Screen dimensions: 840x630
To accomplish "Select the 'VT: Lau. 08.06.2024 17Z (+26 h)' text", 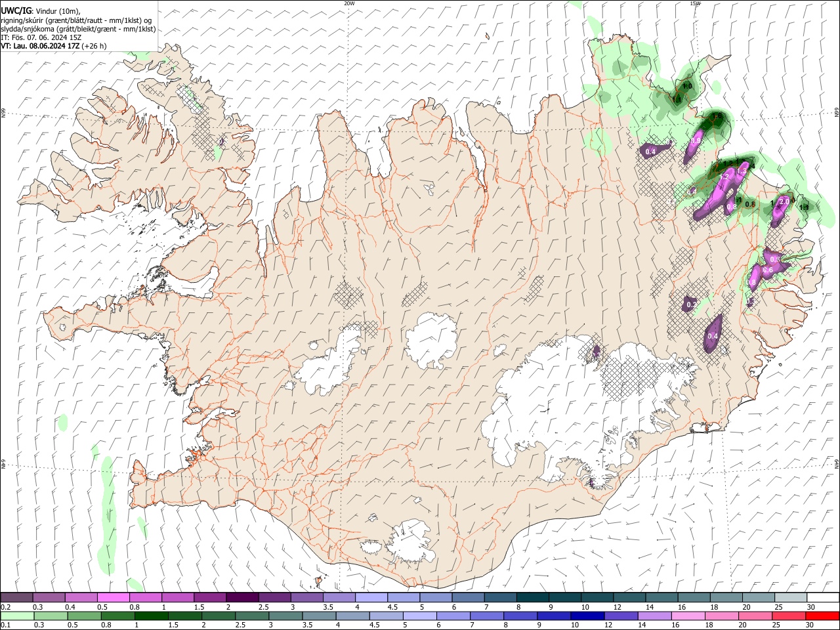I will click(54, 46).
